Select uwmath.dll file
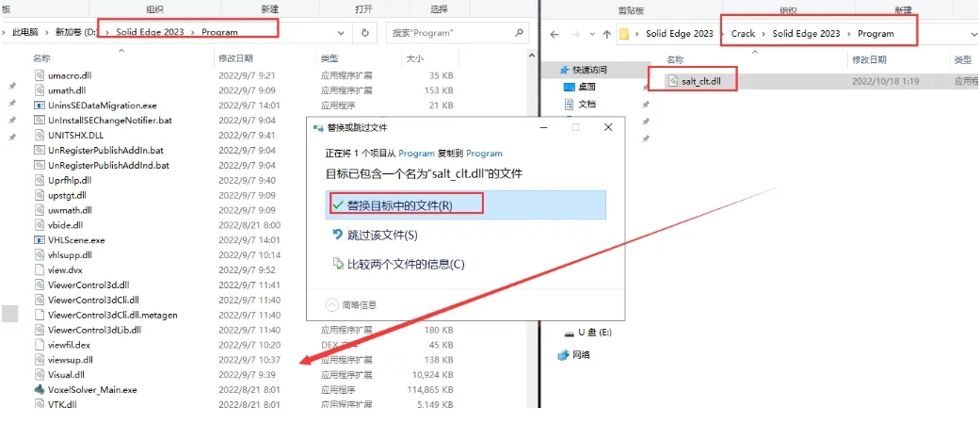980x423 pixels. pyautogui.click(x=70, y=210)
